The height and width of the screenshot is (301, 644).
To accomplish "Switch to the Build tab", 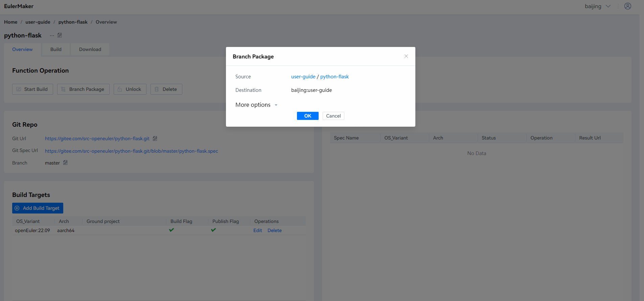I will (56, 49).
